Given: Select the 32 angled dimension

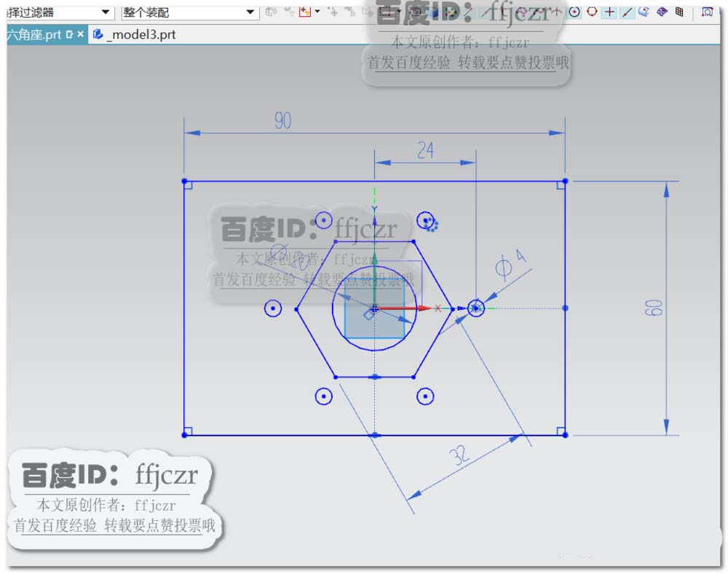Looking at the screenshot, I should click(x=459, y=455).
